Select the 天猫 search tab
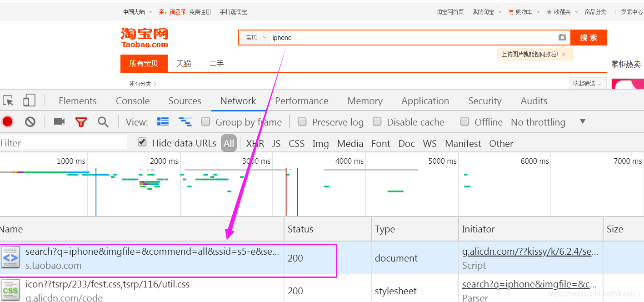Screen dimensions: 644x302 pos(184,63)
